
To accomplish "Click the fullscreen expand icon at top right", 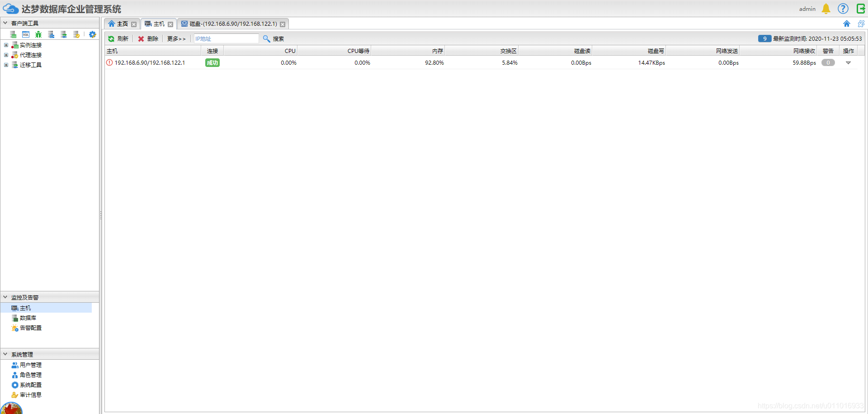I will (861, 24).
